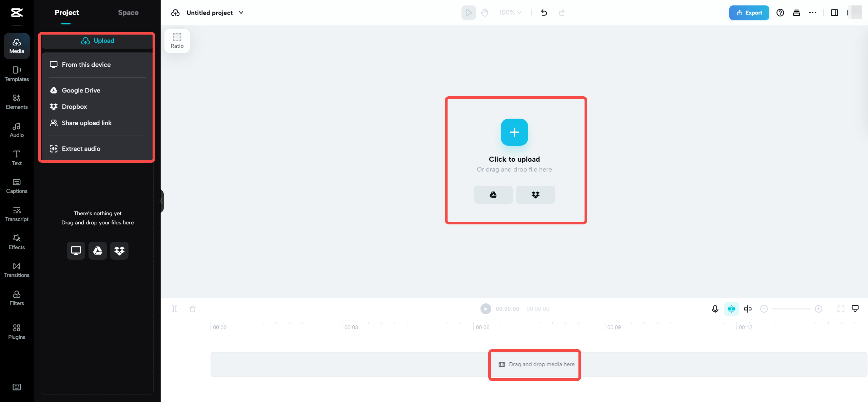The width and height of the screenshot is (868, 402).
Task: Click From this device to upload files
Action: pos(86,64)
